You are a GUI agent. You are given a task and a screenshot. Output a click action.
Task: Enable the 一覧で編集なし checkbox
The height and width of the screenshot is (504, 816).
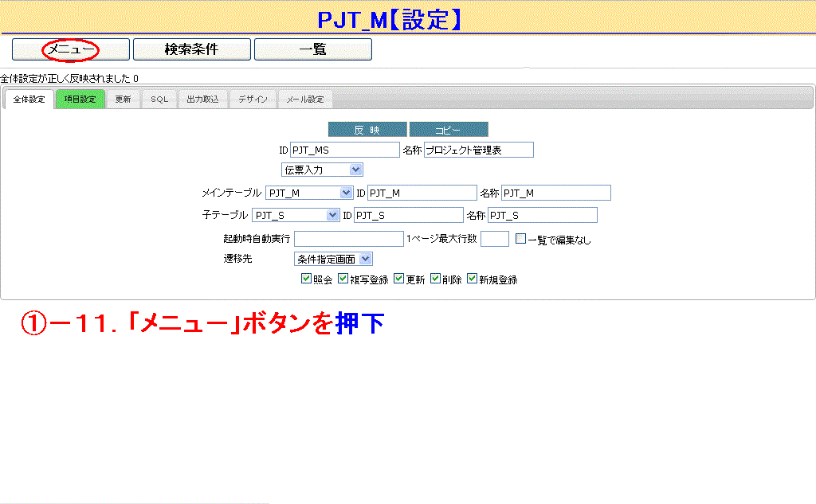point(520,239)
